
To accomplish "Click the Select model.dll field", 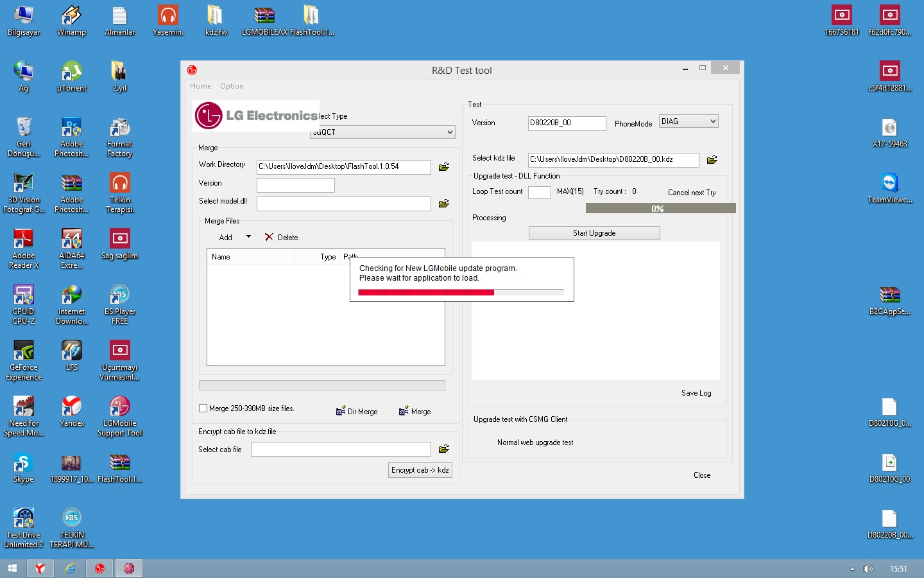I will tap(343, 204).
